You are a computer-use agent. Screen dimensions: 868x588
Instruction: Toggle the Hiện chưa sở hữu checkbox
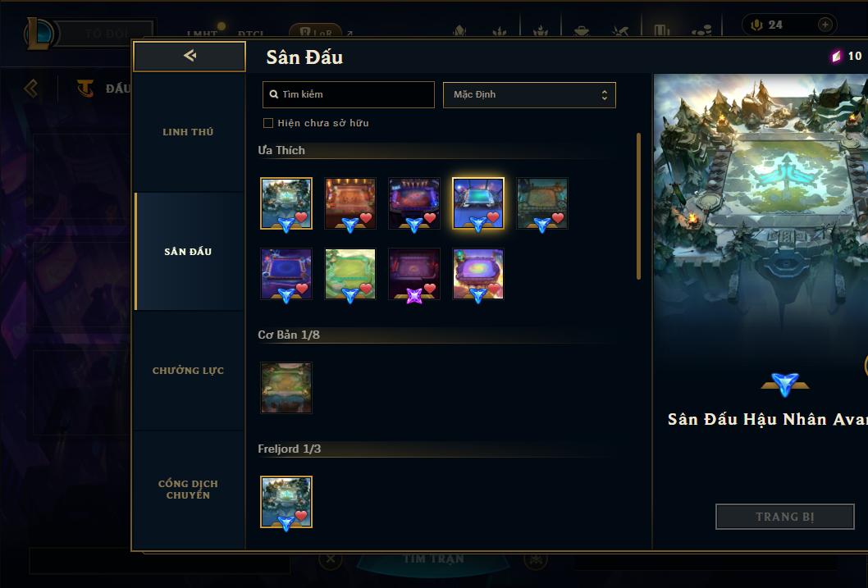[x=268, y=123]
